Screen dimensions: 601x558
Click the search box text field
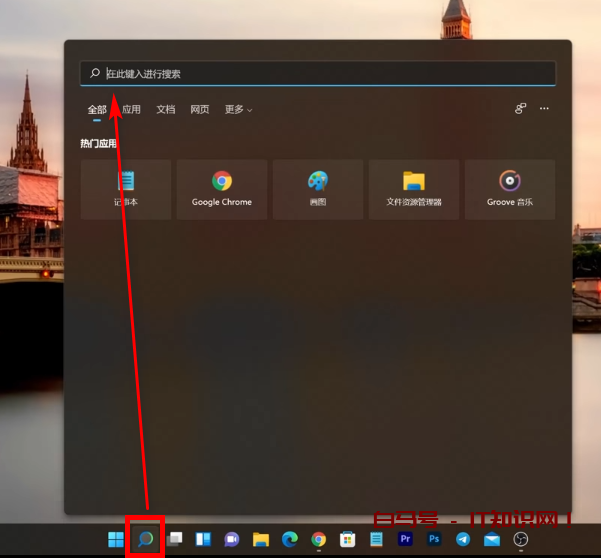click(318, 73)
